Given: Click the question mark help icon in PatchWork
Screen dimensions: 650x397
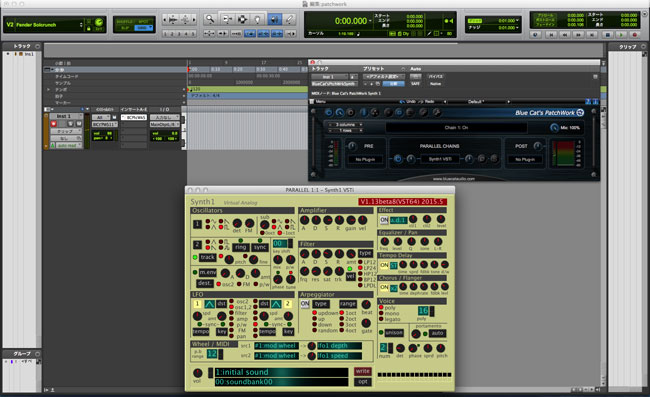Looking at the screenshot, I should coord(588,102).
